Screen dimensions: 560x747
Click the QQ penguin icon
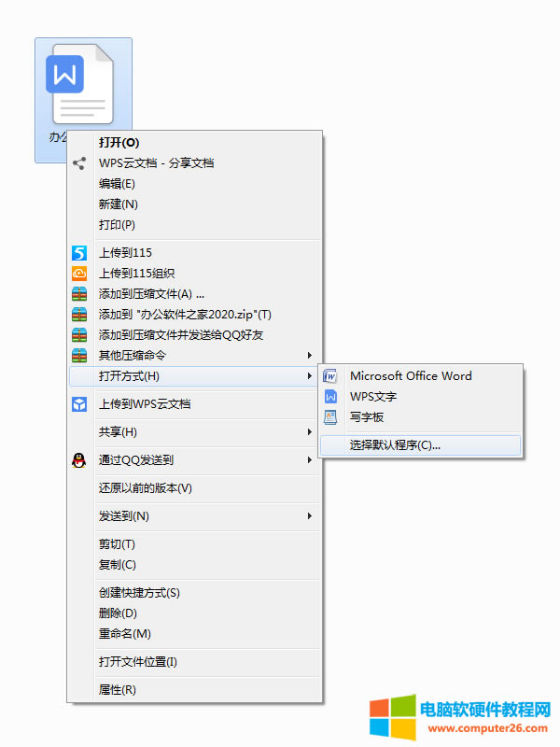[79, 460]
